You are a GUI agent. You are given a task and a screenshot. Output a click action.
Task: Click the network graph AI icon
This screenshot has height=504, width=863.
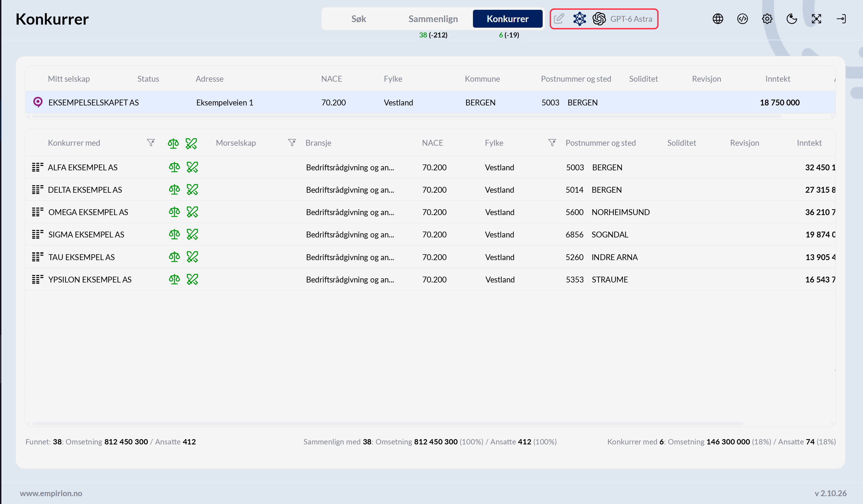coord(579,19)
